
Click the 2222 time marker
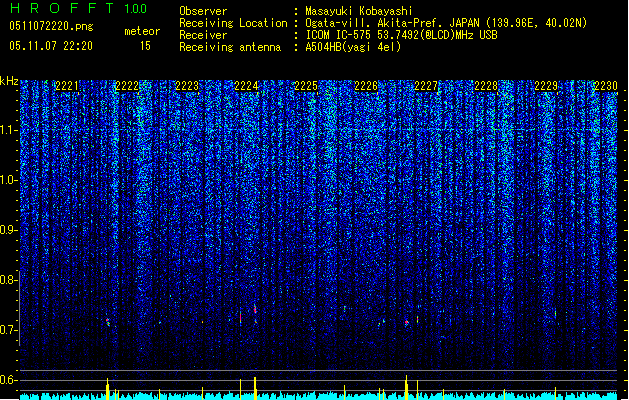(127, 86)
